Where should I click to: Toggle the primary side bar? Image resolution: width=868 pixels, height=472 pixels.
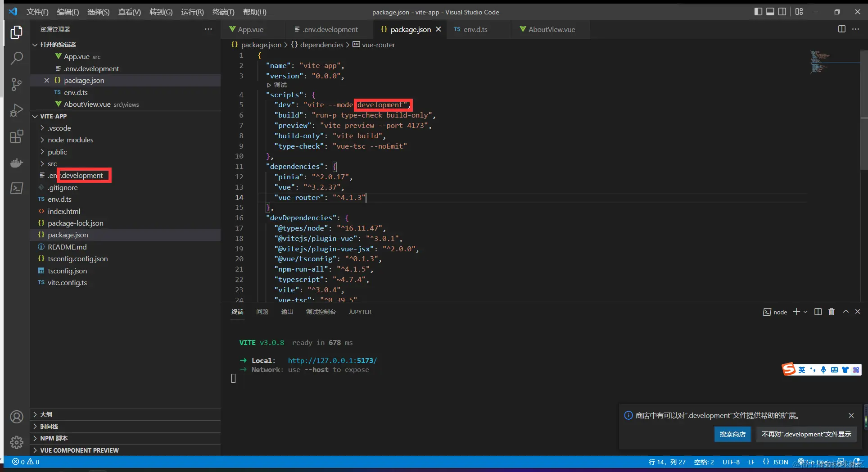759,12
